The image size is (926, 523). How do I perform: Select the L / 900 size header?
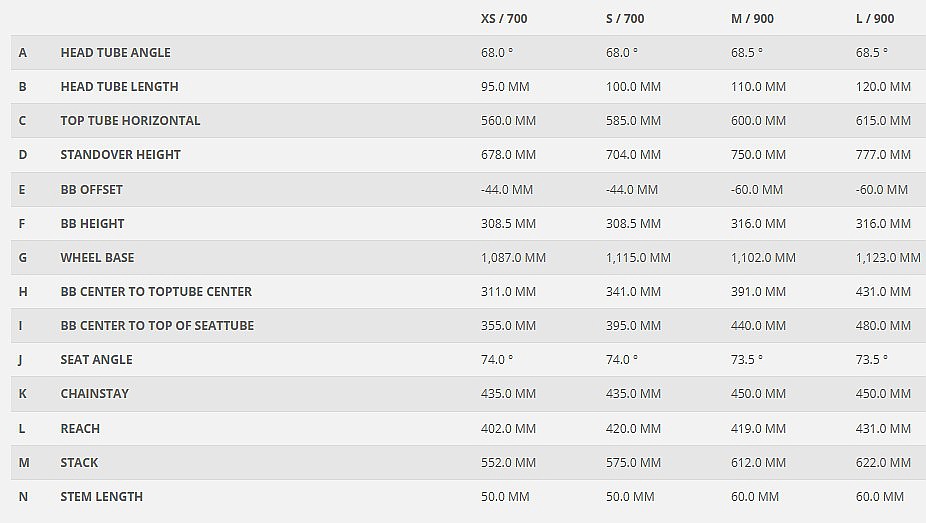coord(875,18)
